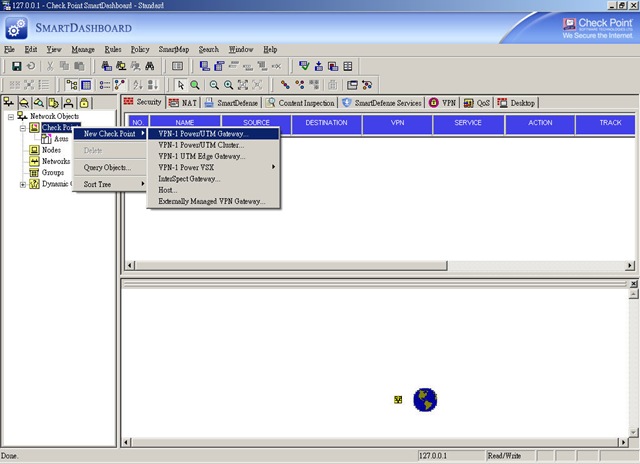Click the Add Rule at Top icon
Screen dimensions: 640x464
tap(219, 66)
